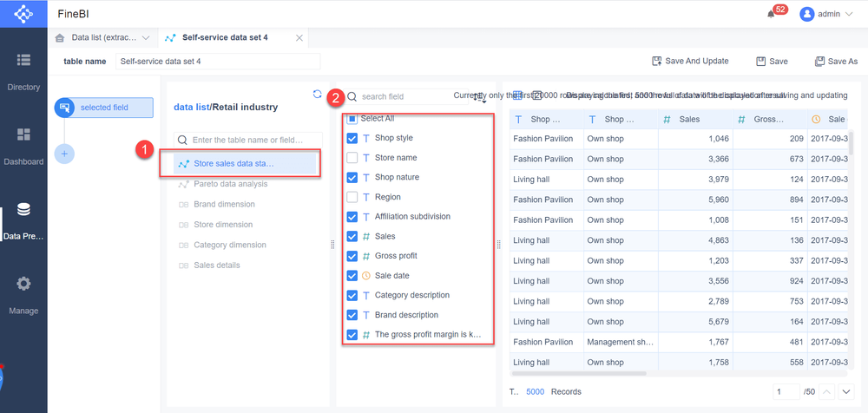Click the FineBI logo icon
The width and height of the screenshot is (868, 413).
point(23,14)
